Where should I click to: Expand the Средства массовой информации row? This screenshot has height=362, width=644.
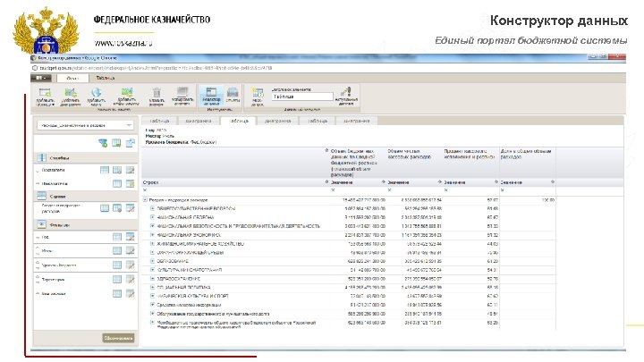(152, 305)
